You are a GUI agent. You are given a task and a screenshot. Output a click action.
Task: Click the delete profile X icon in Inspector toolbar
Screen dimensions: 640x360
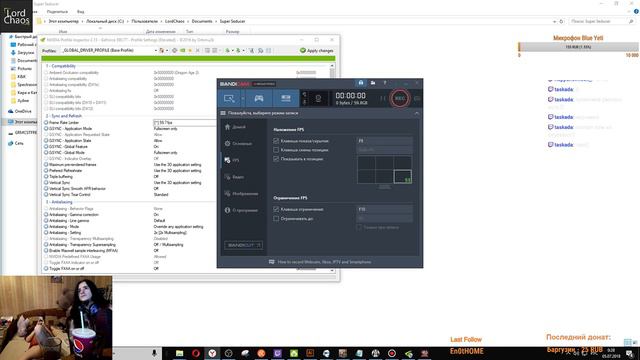tap(198, 50)
